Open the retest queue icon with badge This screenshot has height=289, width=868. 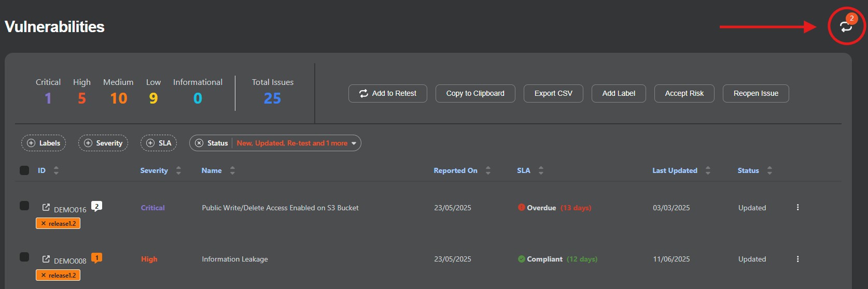(846, 26)
